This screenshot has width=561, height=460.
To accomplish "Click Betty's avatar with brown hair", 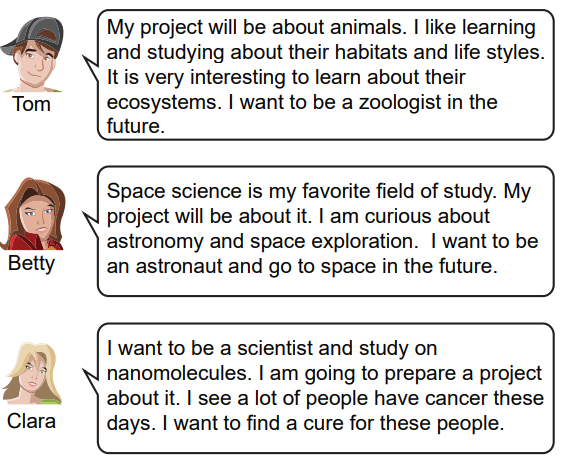I will click(x=33, y=214).
